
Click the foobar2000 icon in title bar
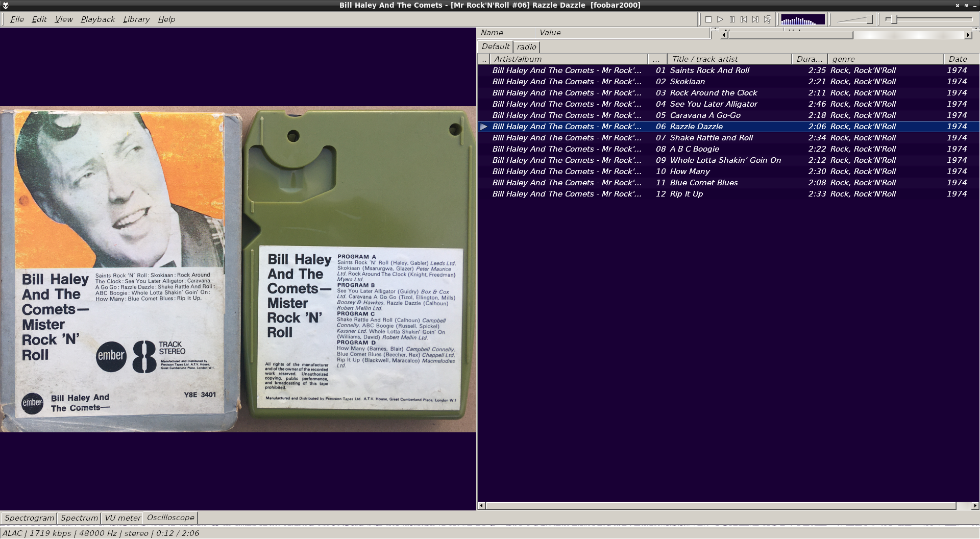click(x=6, y=5)
